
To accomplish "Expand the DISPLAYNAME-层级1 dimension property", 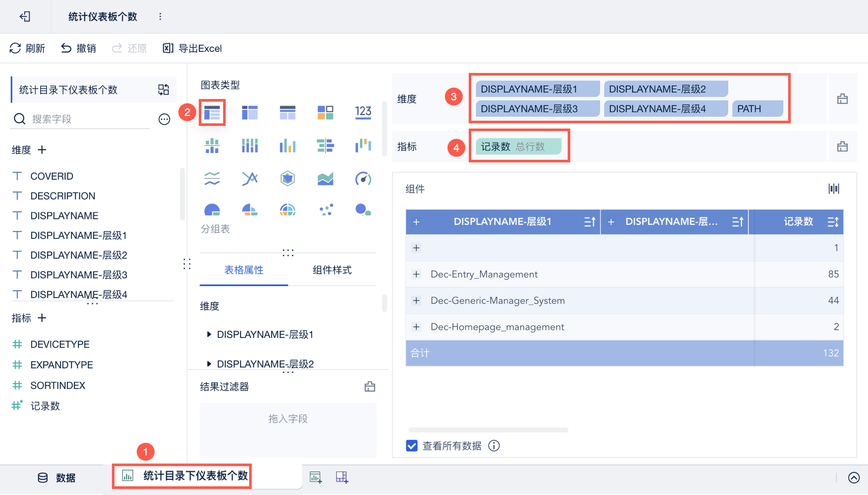I will [209, 334].
